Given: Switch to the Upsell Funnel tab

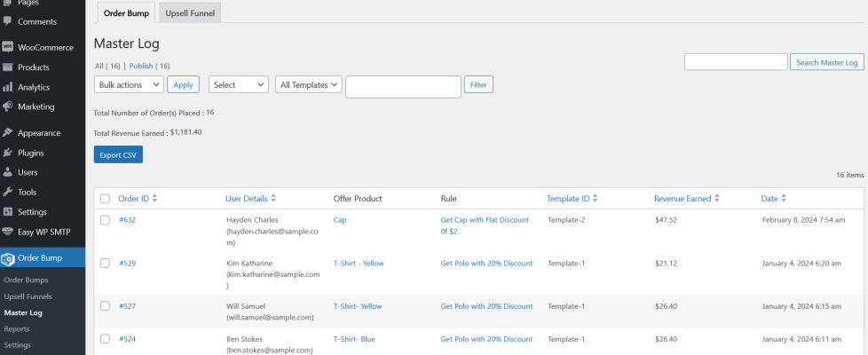Looking at the screenshot, I should (190, 13).
